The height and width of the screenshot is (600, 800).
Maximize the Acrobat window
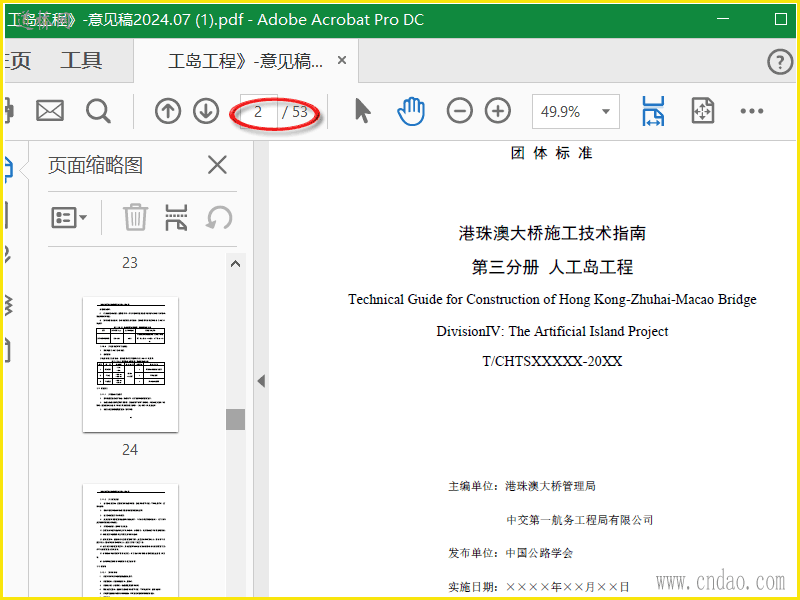point(781,19)
